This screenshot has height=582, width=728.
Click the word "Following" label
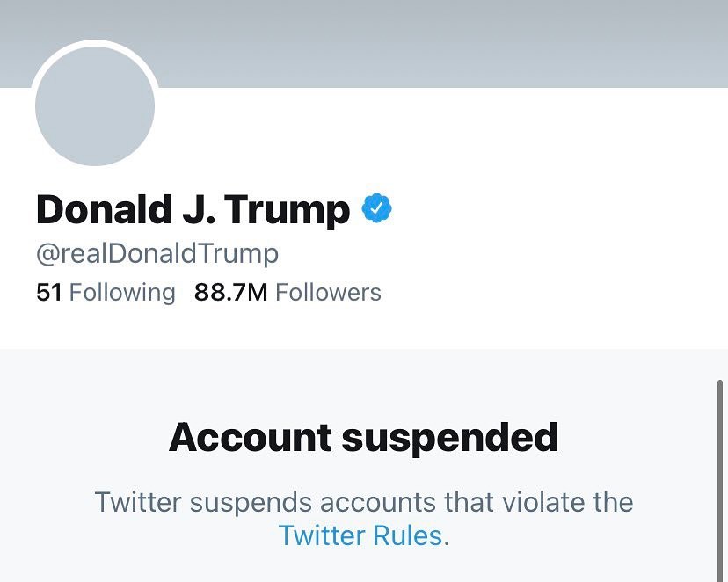[122, 292]
